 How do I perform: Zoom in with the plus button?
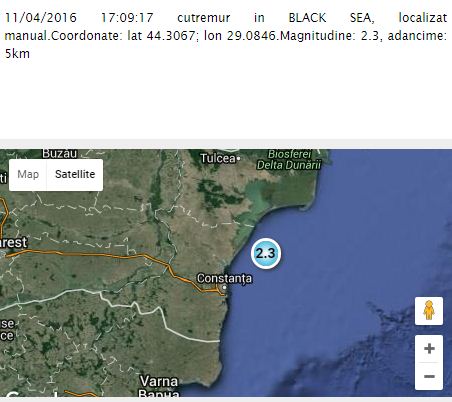429,349
